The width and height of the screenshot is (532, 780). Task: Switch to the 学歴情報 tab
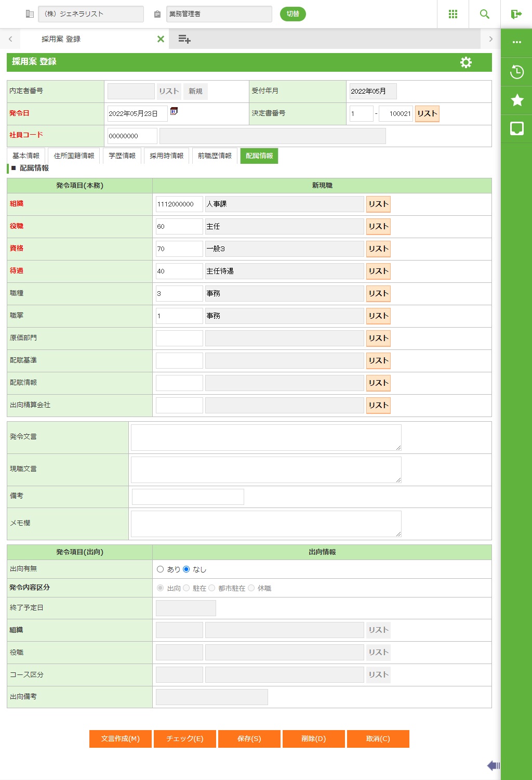pyautogui.click(x=122, y=156)
